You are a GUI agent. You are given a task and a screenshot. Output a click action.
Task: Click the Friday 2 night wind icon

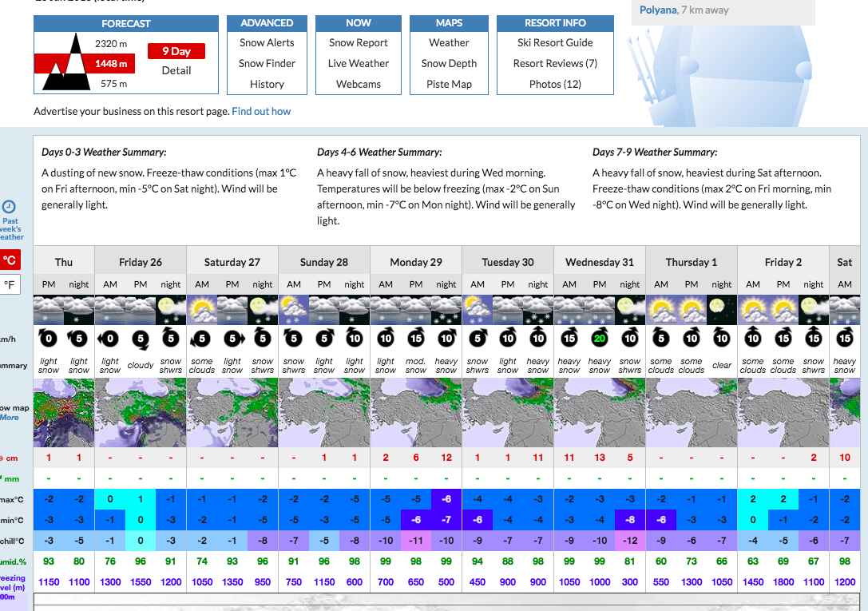coord(814,338)
